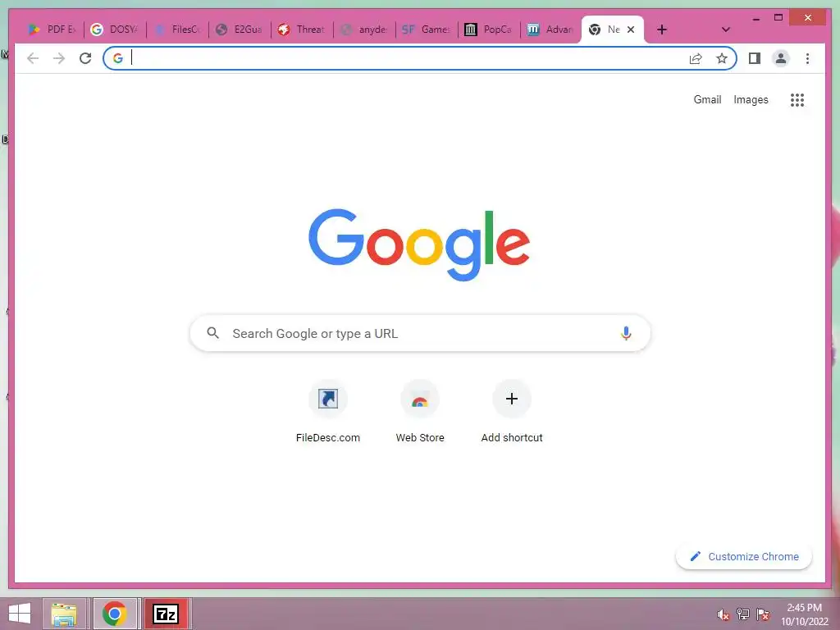This screenshot has height=630, width=840.
Task: Switch to the PDF tab
Action: click(52, 30)
